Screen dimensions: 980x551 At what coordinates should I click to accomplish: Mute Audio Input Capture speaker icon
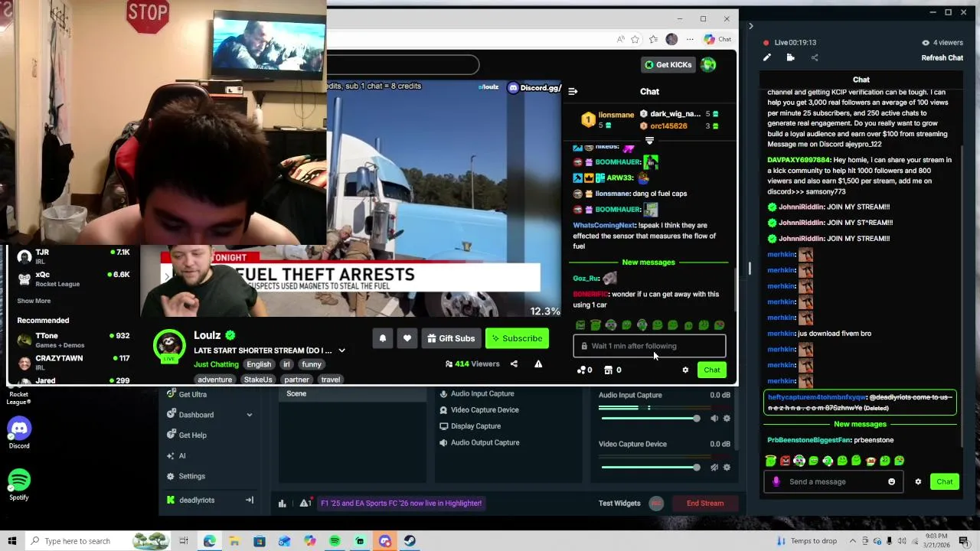tap(714, 419)
